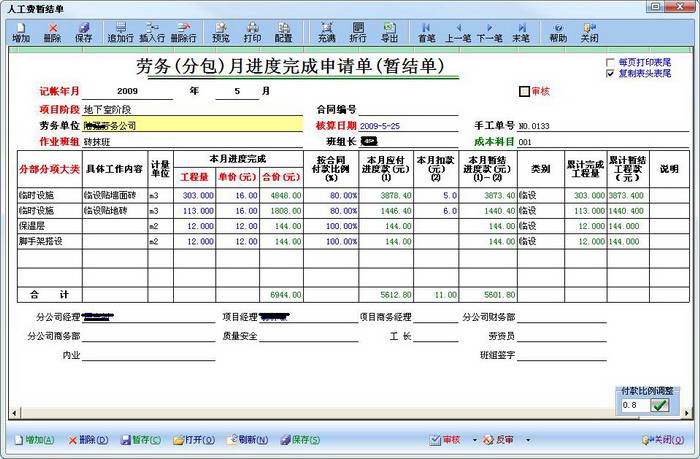Expand the 反审 button dropdown arrow

(x=528, y=440)
